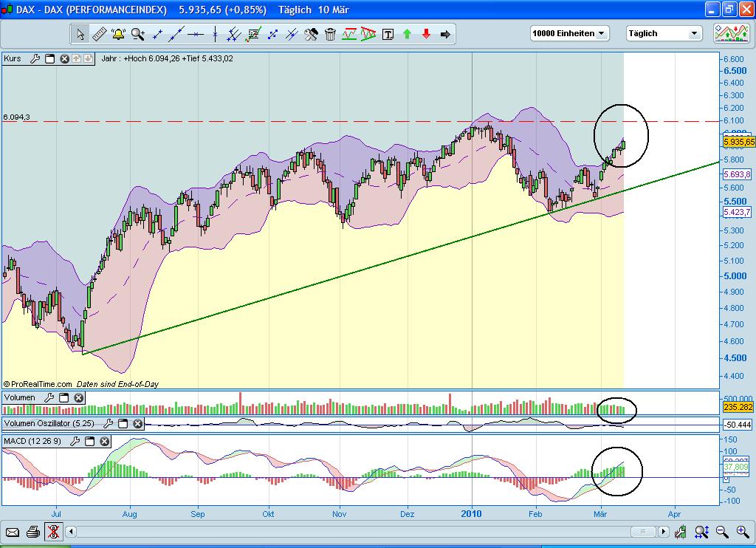Activate the toolbar magnifier zoom tool
The width and height of the screenshot is (756, 548).
(x=138, y=34)
